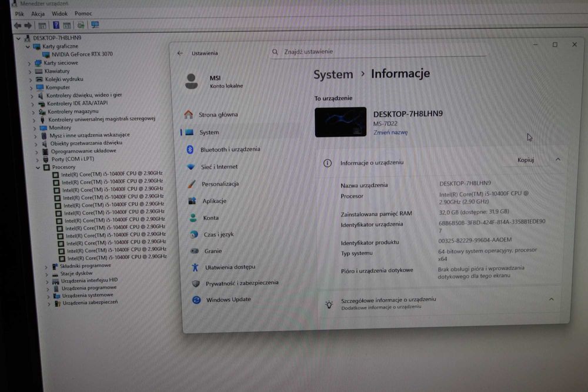
Task: Collapse Szczegółowe informacje o urządzeniu section
Action: click(x=552, y=299)
